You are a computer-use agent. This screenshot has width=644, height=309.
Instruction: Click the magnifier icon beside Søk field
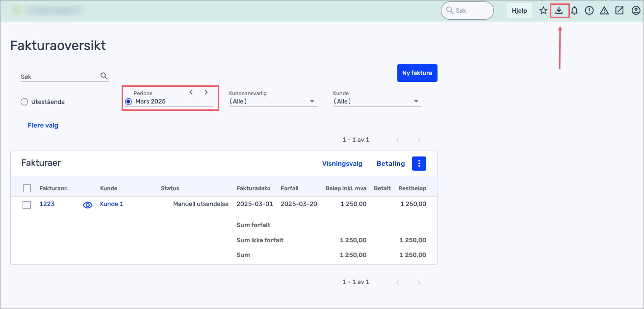(x=103, y=76)
